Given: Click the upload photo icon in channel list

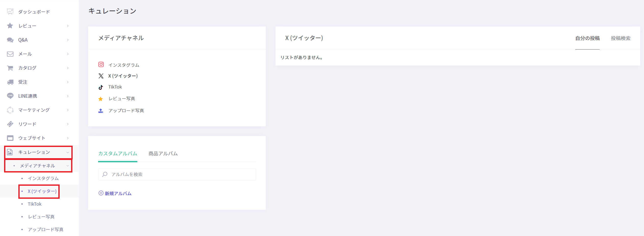Looking at the screenshot, I should 101,111.
